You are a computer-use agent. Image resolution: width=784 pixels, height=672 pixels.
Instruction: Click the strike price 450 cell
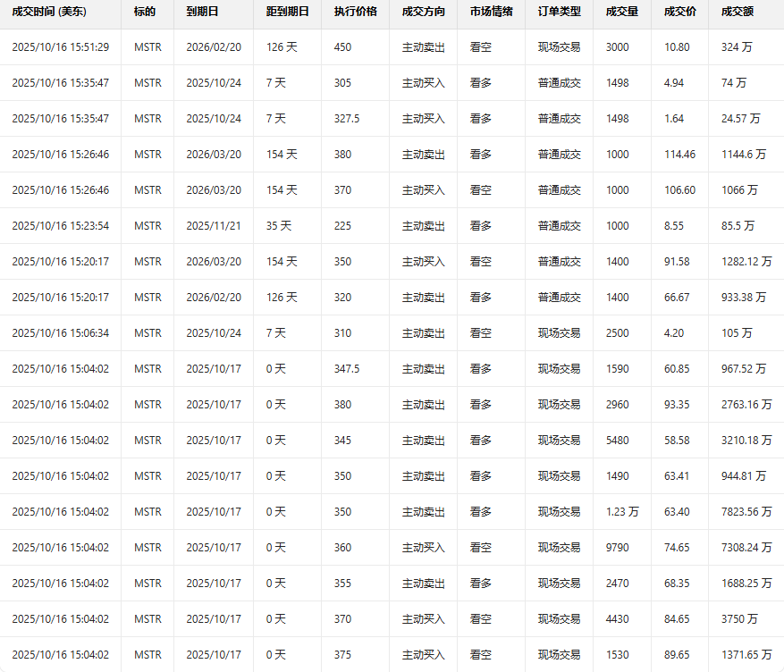(x=342, y=47)
